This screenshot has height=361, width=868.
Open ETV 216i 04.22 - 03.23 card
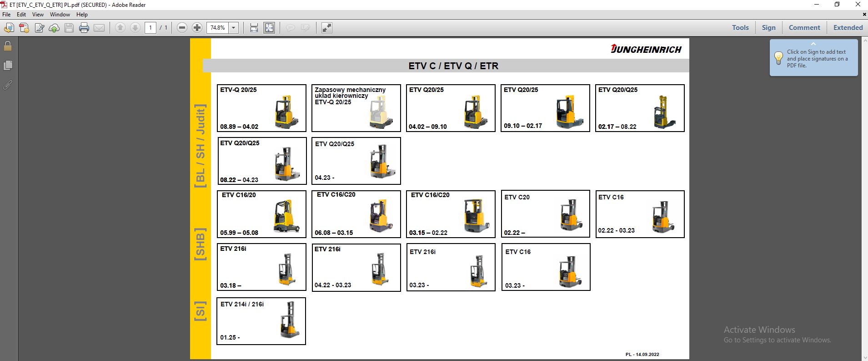(356, 267)
